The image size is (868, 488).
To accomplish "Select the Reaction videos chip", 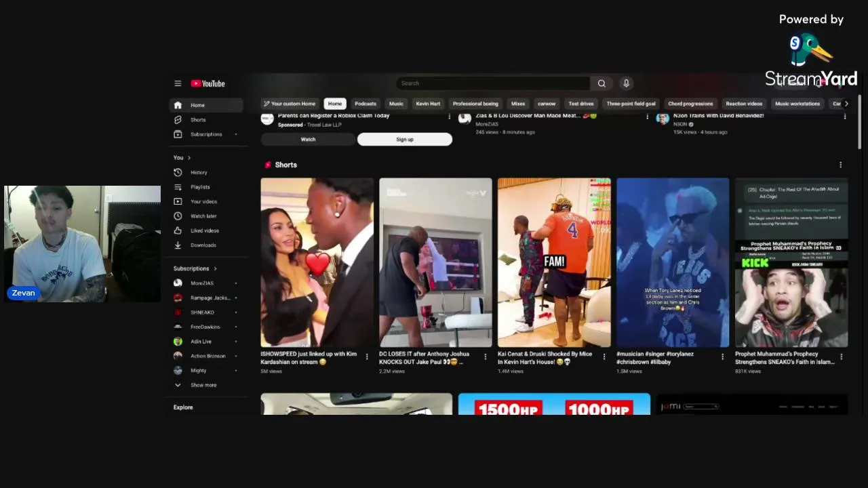I will 744,104.
